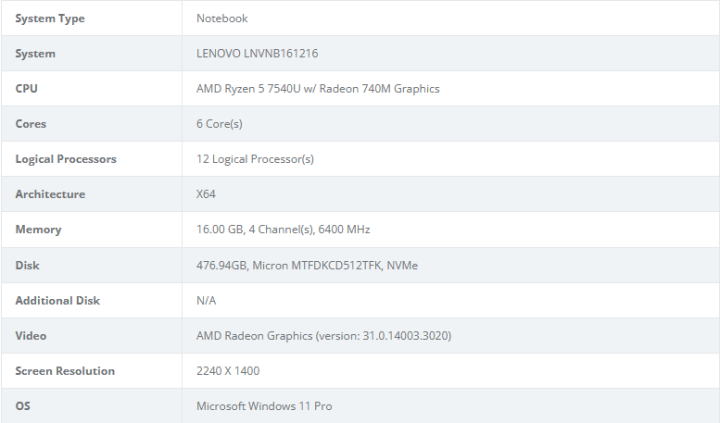Click the 6 Core(s) value

tap(219, 124)
